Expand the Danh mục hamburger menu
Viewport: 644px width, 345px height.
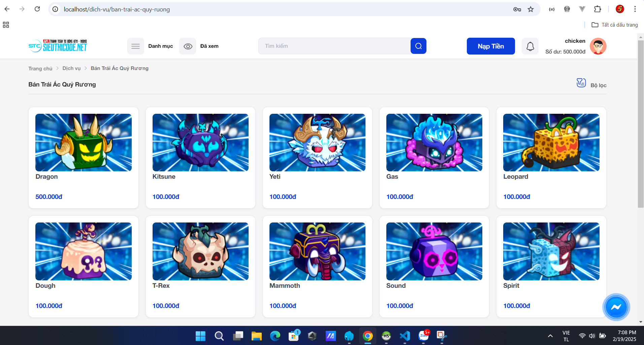(135, 46)
